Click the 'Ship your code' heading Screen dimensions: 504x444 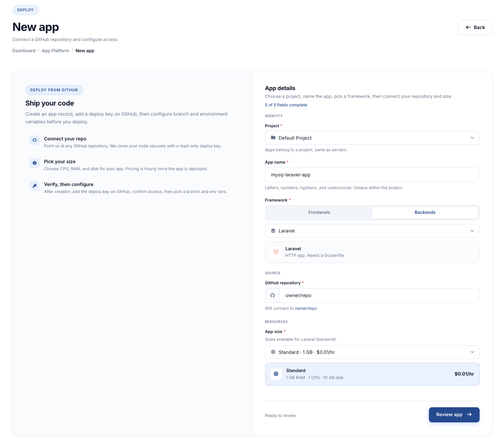pyautogui.click(x=50, y=103)
